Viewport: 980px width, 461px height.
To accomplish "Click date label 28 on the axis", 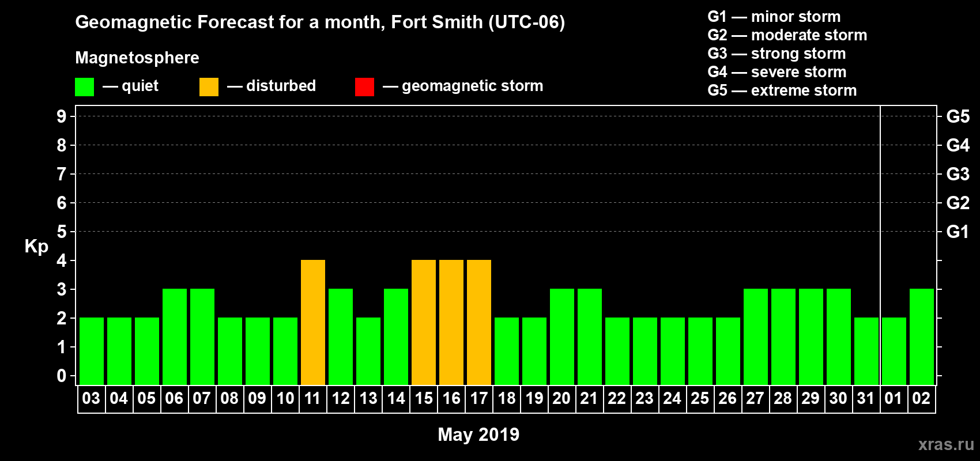I will click(x=783, y=398).
